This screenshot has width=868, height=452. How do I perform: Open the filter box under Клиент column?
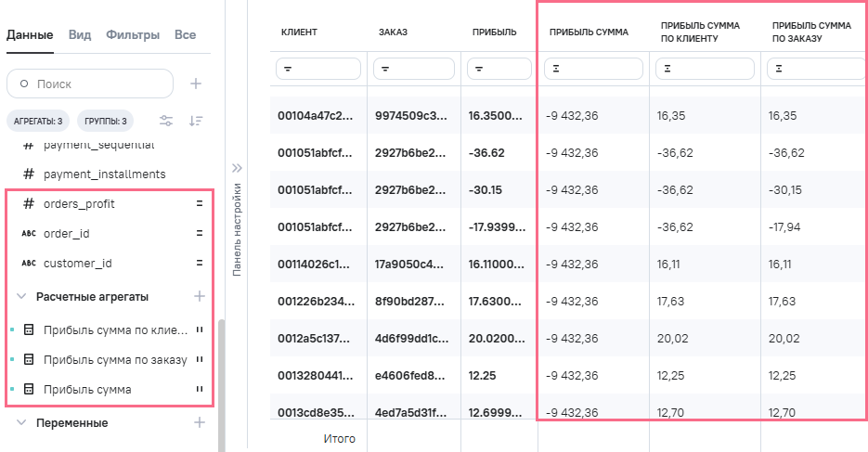317,69
